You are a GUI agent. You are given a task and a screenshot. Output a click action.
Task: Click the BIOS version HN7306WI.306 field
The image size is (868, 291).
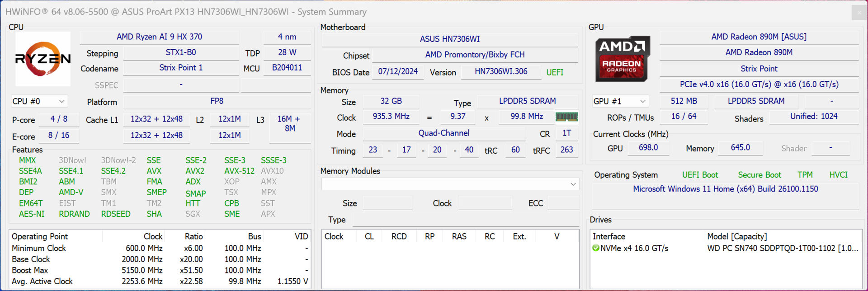pos(501,71)
